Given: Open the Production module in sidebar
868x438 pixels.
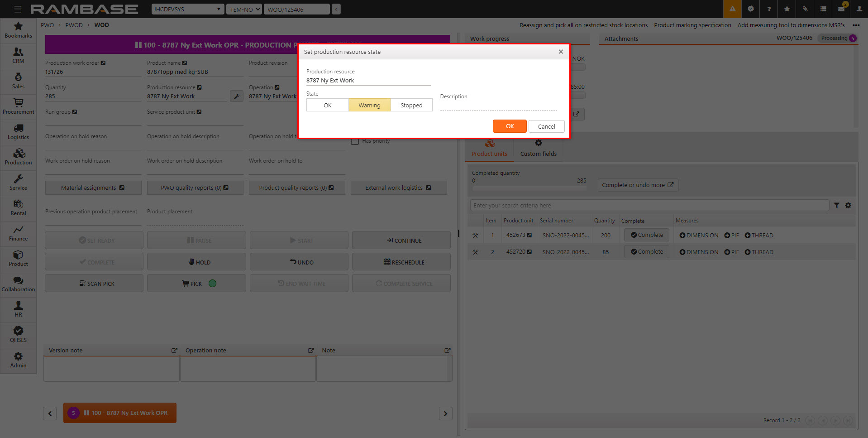Looking at the screenshot, I should [x=18, y=157].
